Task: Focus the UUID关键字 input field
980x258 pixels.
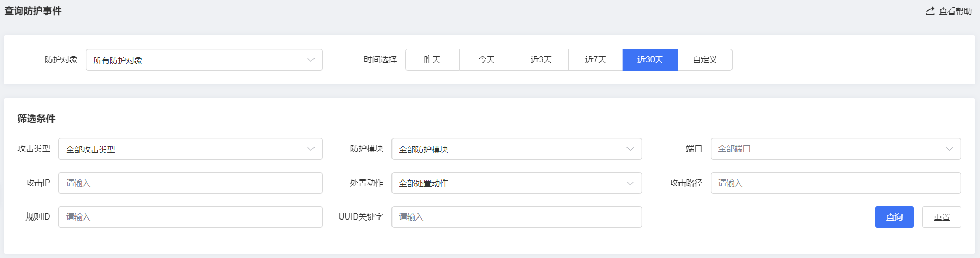Action: [517, 217]
